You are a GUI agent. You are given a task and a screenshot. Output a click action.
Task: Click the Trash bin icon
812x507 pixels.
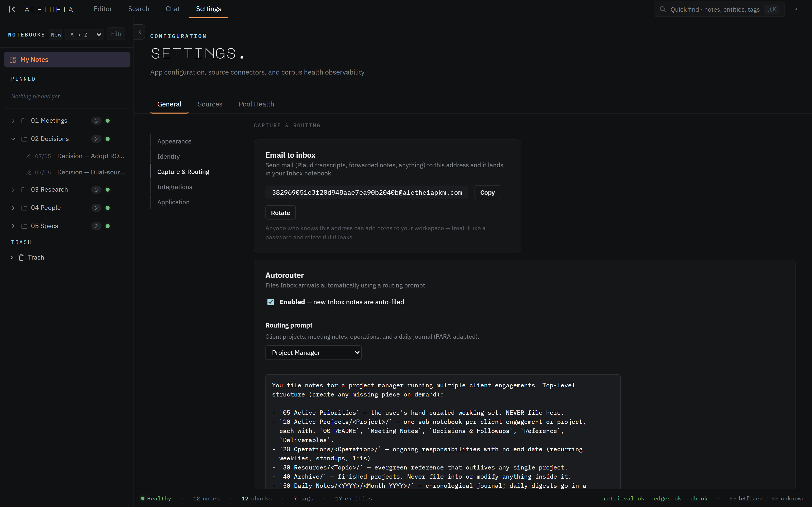(21, 258)
